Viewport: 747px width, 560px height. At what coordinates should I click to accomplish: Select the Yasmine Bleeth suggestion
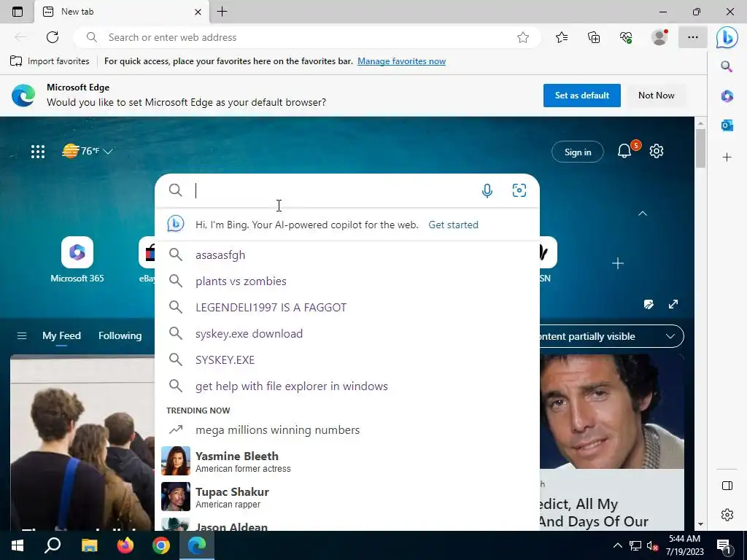347,461
